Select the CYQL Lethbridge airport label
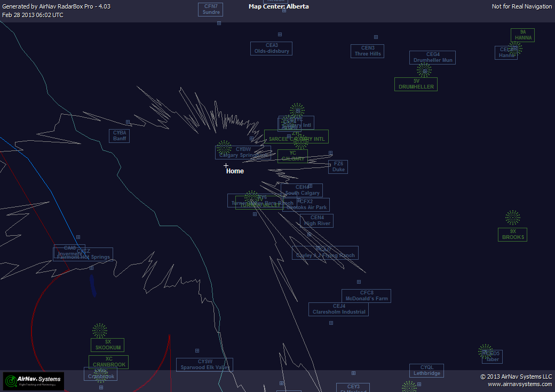The height and width of the screenshot is (392, 555). click(x=426, y=371)
